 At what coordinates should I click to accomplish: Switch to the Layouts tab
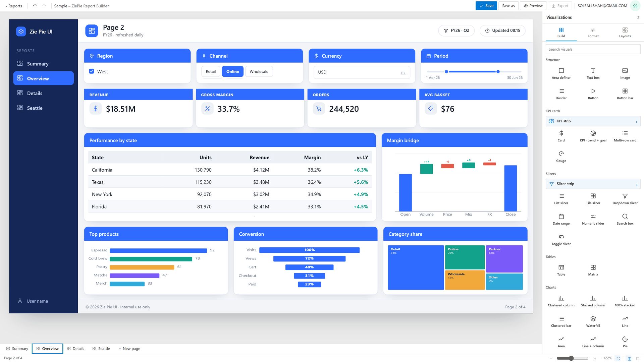pyautogui.click(x=625, y=33)
